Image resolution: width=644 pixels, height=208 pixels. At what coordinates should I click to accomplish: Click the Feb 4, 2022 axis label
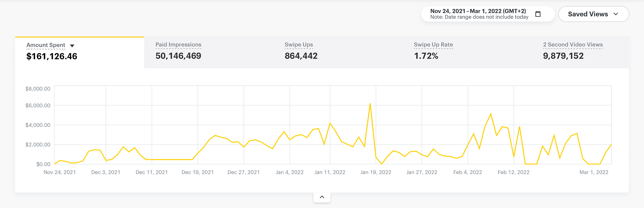(468, 172)
